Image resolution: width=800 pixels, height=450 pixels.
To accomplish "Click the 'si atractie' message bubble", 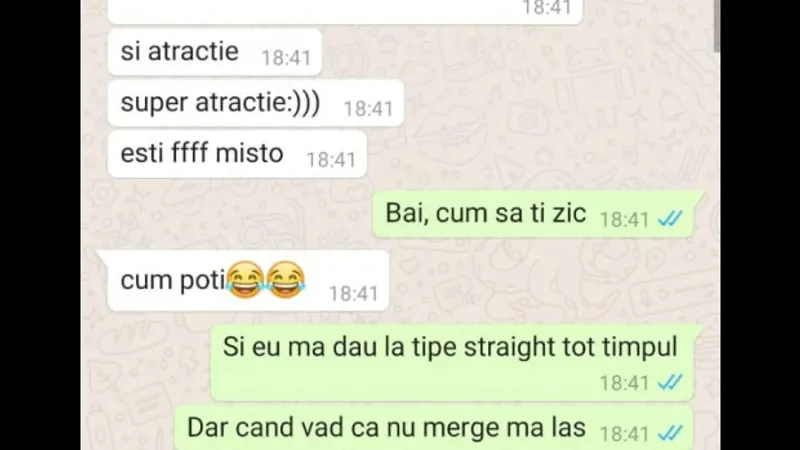I will (215, 52).
